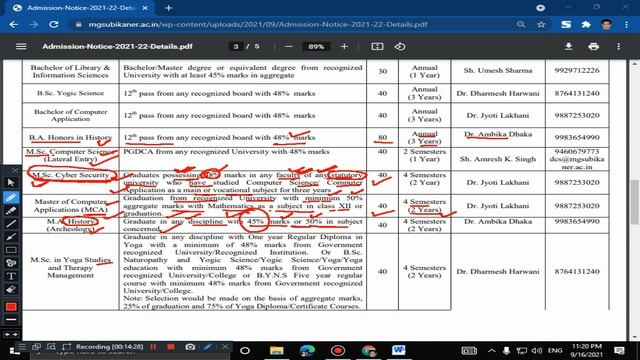Screen dimensions: 640x360
Task: Go back in Chrome
Action: [13, 24]
